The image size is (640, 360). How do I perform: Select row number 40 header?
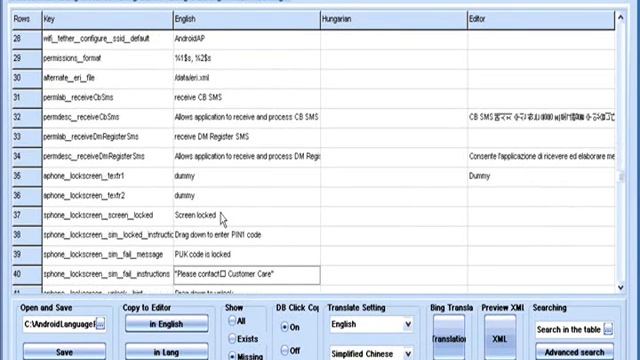point(27,274)
